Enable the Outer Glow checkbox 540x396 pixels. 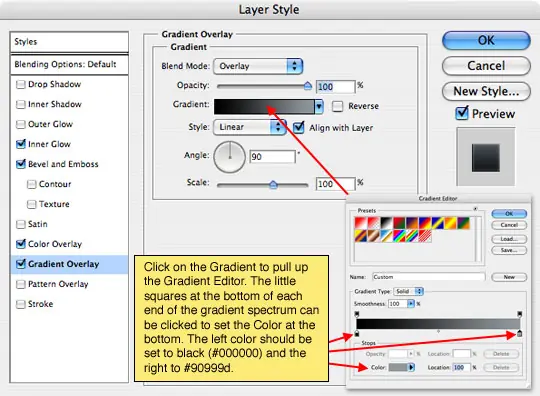tap(21, 124)
